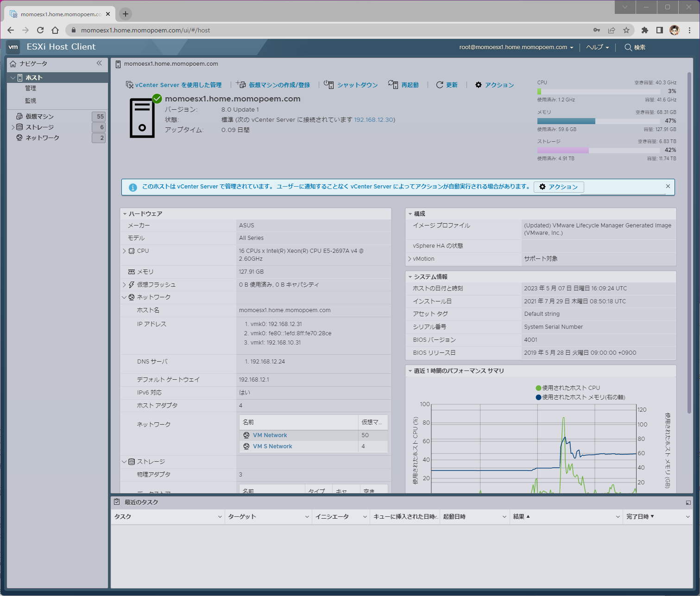Expand the ストレージ tree node in navigator
This screenshot has width=700, height=596.
point(13,127)
